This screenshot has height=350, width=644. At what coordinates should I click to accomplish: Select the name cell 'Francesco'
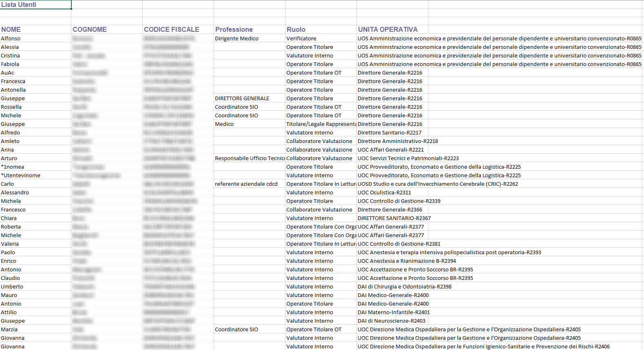pos(35,209)
